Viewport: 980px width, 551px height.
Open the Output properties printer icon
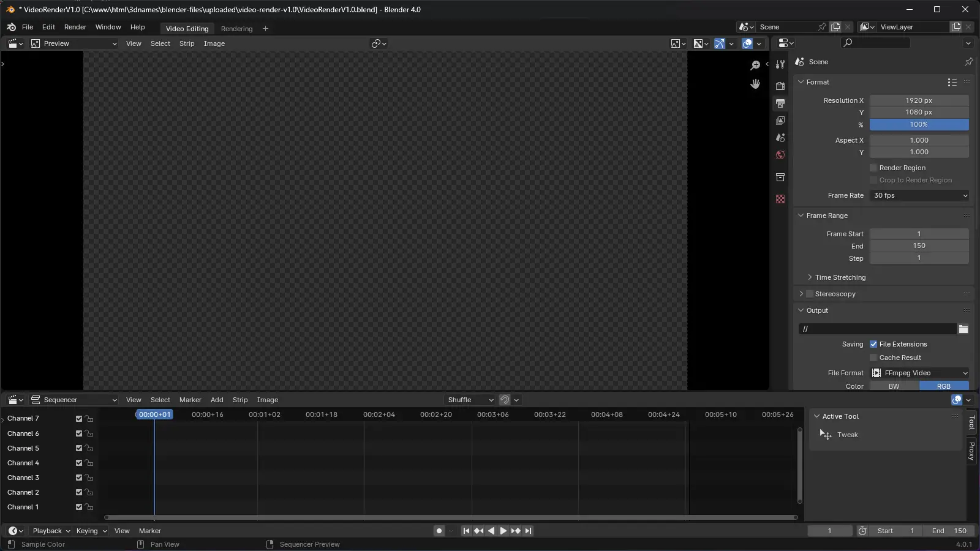coord(780,103)
